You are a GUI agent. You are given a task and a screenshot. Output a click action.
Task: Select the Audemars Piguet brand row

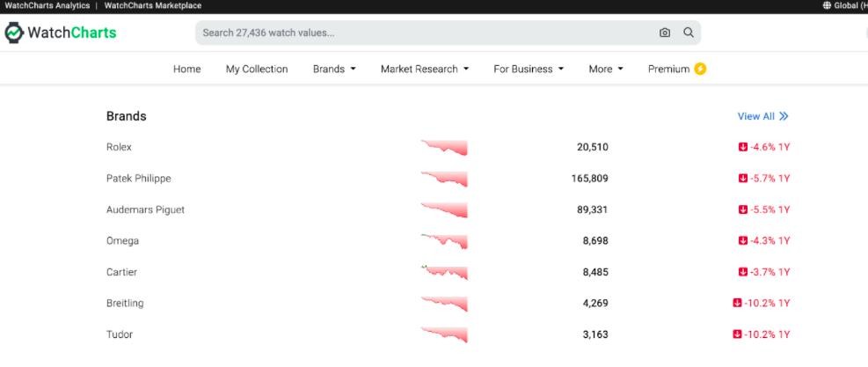145,209
